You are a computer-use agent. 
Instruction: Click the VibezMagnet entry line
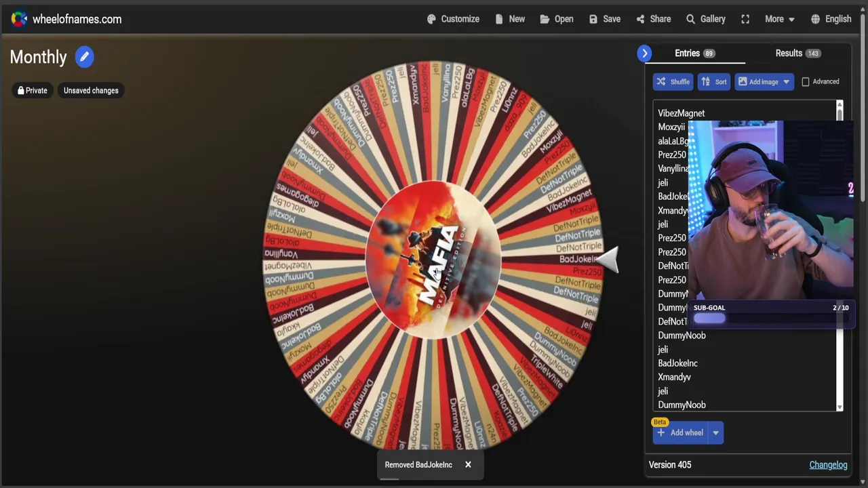click(x=681, y=113)
